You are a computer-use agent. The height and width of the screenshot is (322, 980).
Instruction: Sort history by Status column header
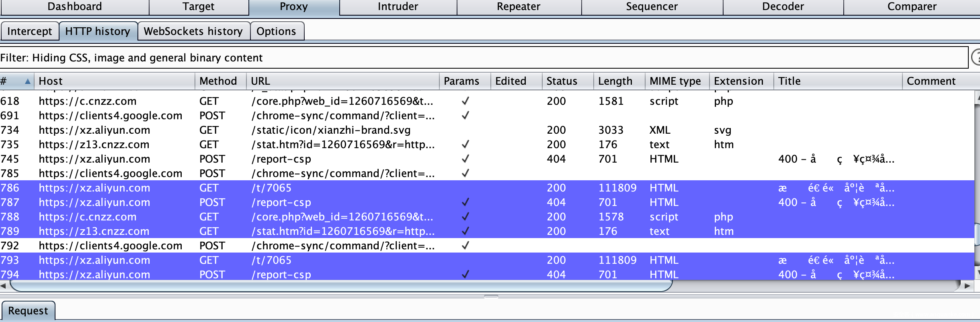[562, 81]
